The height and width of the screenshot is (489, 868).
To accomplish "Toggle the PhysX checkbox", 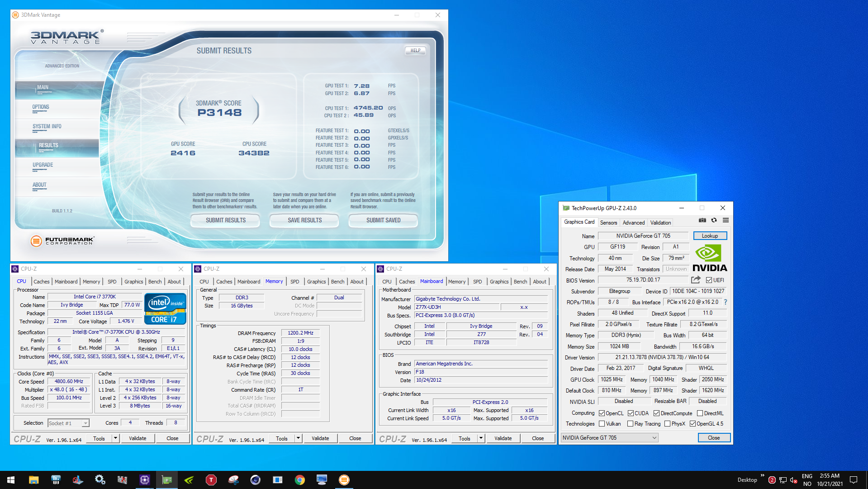I will click(x=667, y=424).
